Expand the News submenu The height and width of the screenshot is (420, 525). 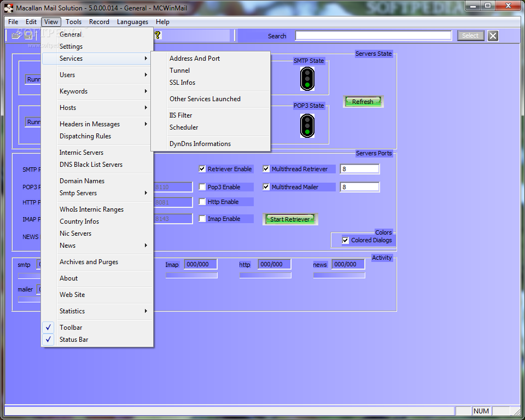pos(97,245)
